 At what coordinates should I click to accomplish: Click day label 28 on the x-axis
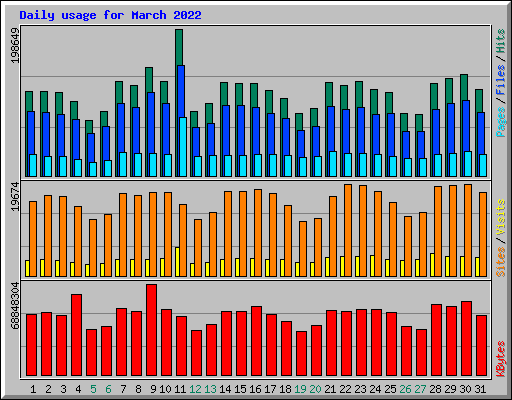pyautogui.click(x=435, y=389)
